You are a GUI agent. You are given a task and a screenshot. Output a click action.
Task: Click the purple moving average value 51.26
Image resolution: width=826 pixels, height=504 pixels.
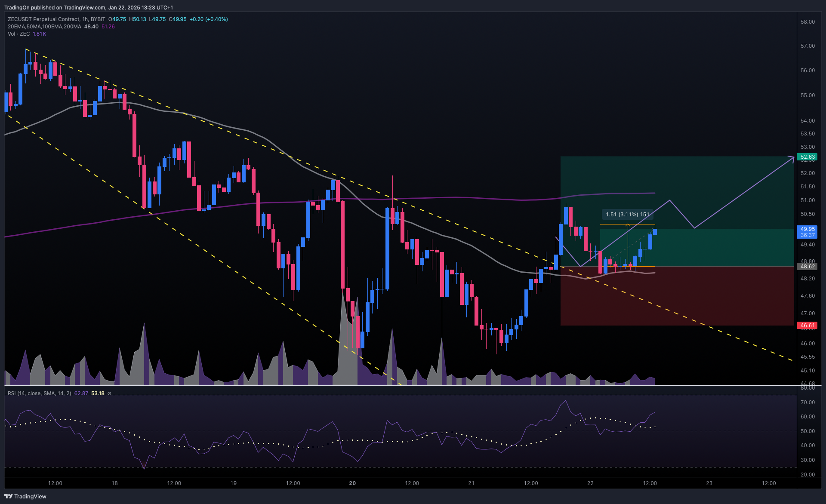click(108, 27)
